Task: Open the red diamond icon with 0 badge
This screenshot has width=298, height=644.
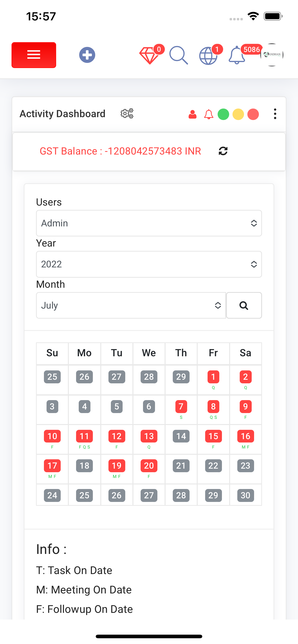Action: point(150,55)
